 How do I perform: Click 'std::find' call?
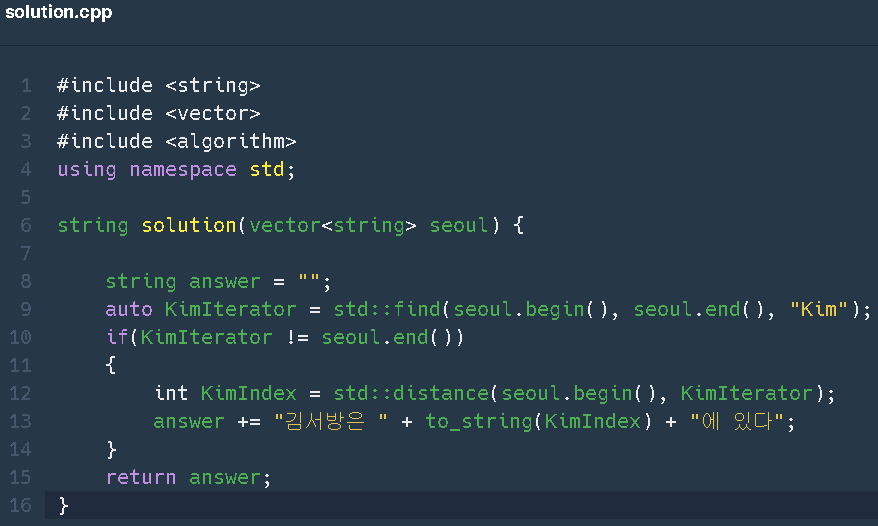point(387,309)
